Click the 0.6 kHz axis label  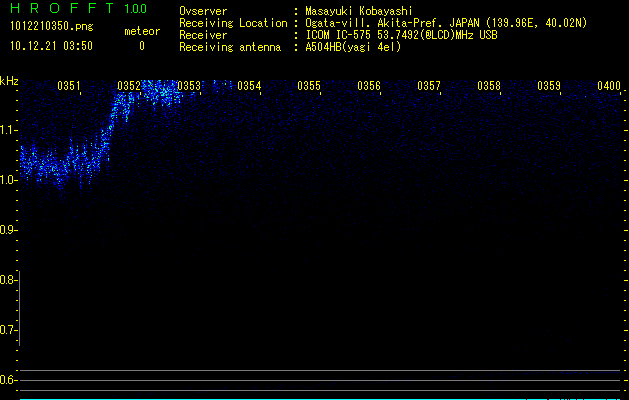pyautogui.click(x=8, y=380)
